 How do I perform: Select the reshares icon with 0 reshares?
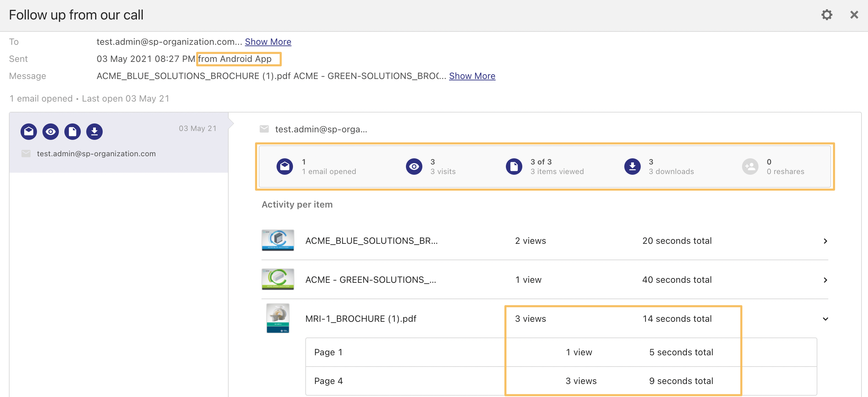[750, 166]
